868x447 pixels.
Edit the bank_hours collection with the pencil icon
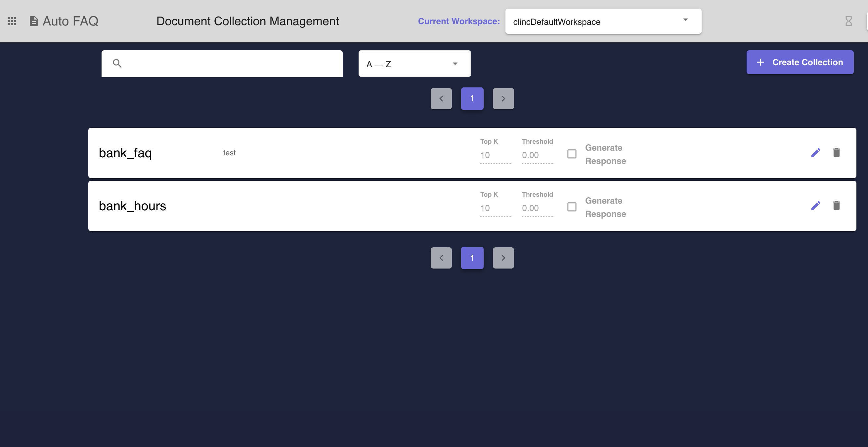coord(815,206)
